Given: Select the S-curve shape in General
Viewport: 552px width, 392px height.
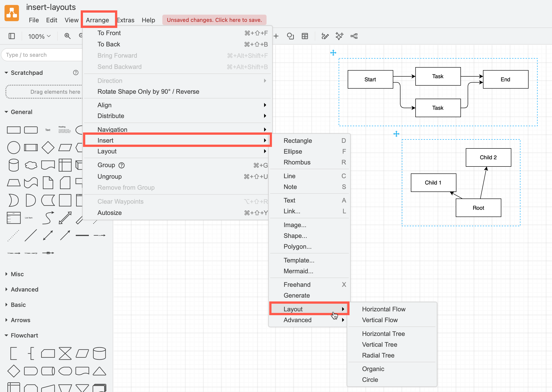Looking at the screenshot, I should [x=48, y=218].
